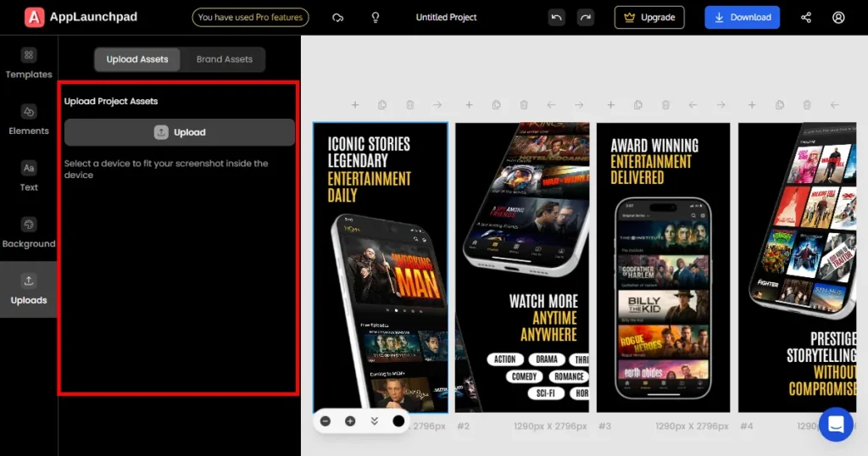This screenshot has width=868, height=456.
Task: Click the '#4' screenshot label
Action: (746, 426)
